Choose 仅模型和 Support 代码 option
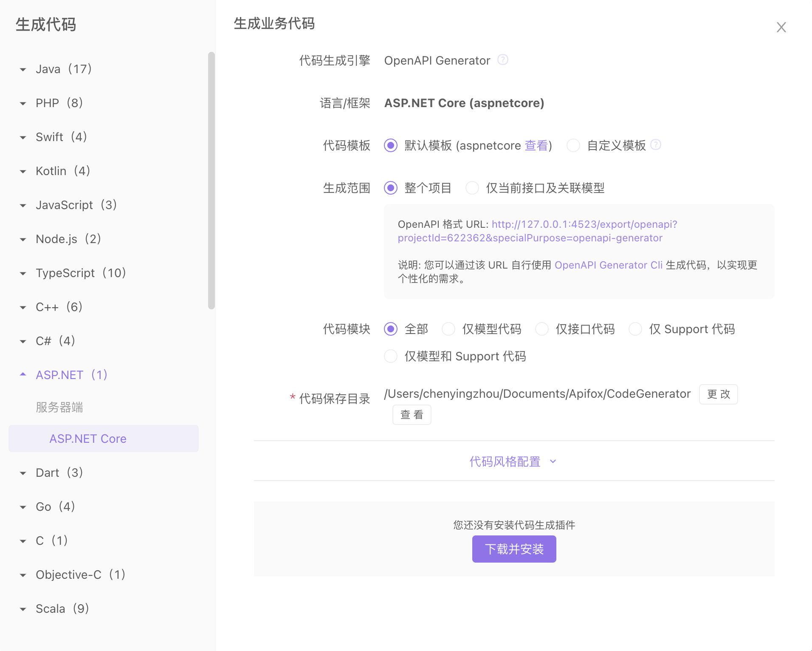 (391, 356)
